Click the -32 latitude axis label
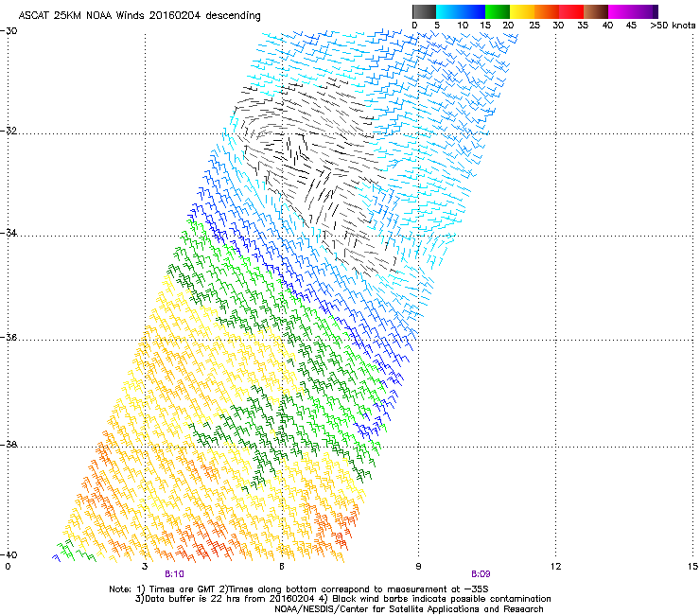Screen dimensions: 700x615 9,131
